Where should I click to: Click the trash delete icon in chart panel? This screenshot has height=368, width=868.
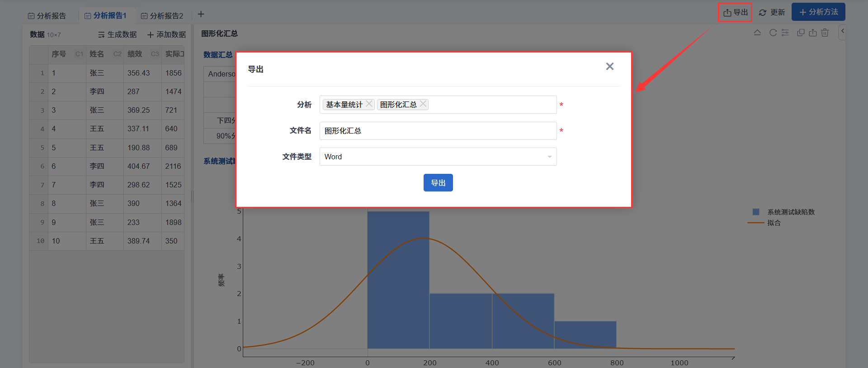825,33
